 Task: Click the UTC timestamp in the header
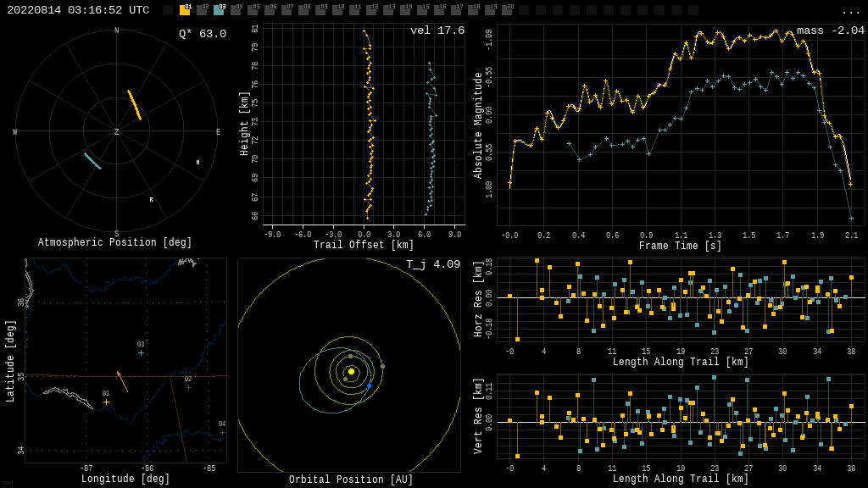(x=78, y=10)
